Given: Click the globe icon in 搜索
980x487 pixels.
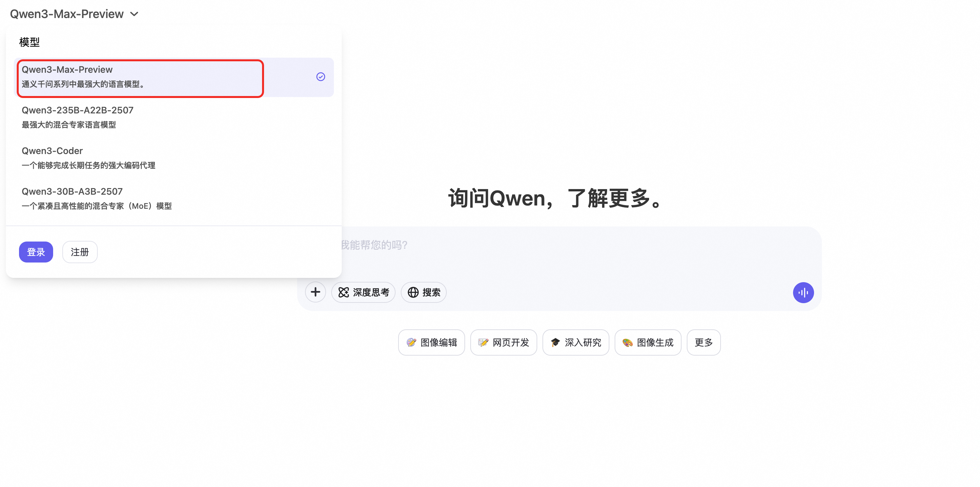Looking at the screenshot, I should click(413, 292).
